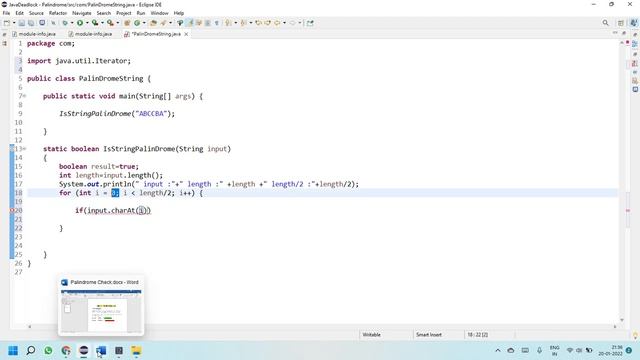Screen dimensions: 640x360
Task: Click the Eclipse icon on the taskbar
Action: (84, 351)
